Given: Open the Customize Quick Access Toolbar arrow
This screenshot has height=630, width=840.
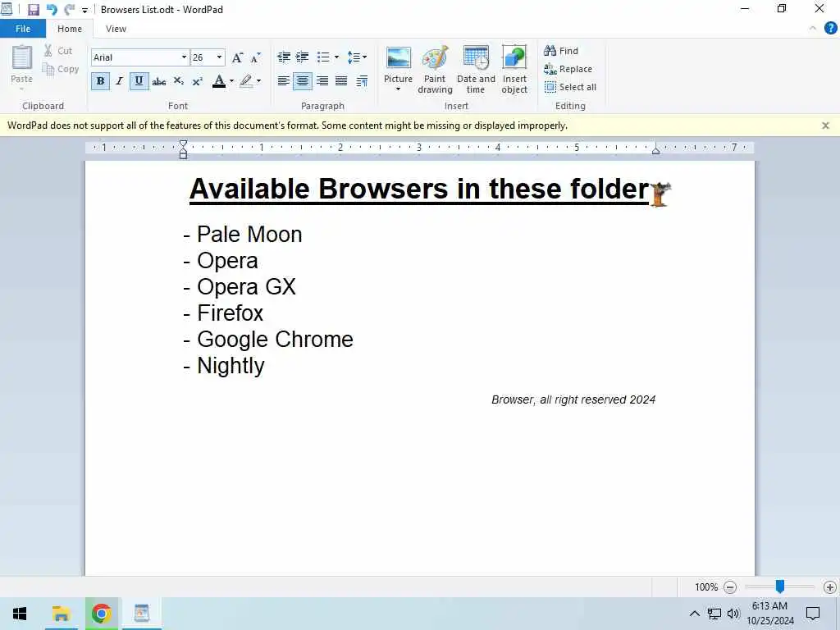Looking at the screenshot, I should 84,10.
